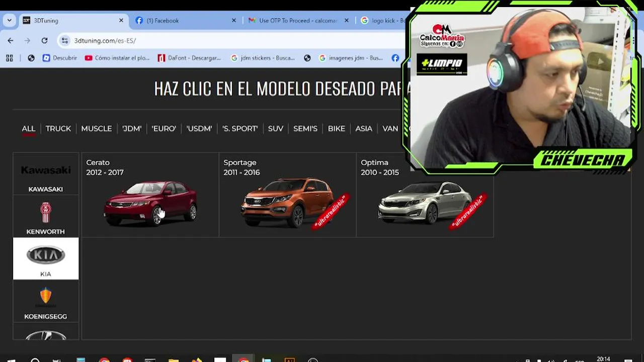
Task: Select the ASIA category filter
Action: coord(364,129)
